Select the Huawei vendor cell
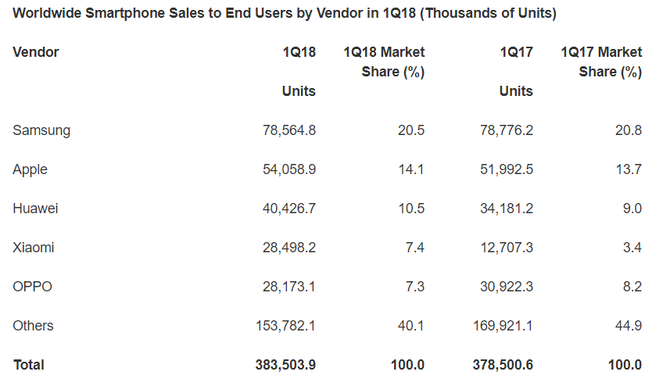This screenshot has height=392, width=670. coord(35,209)
